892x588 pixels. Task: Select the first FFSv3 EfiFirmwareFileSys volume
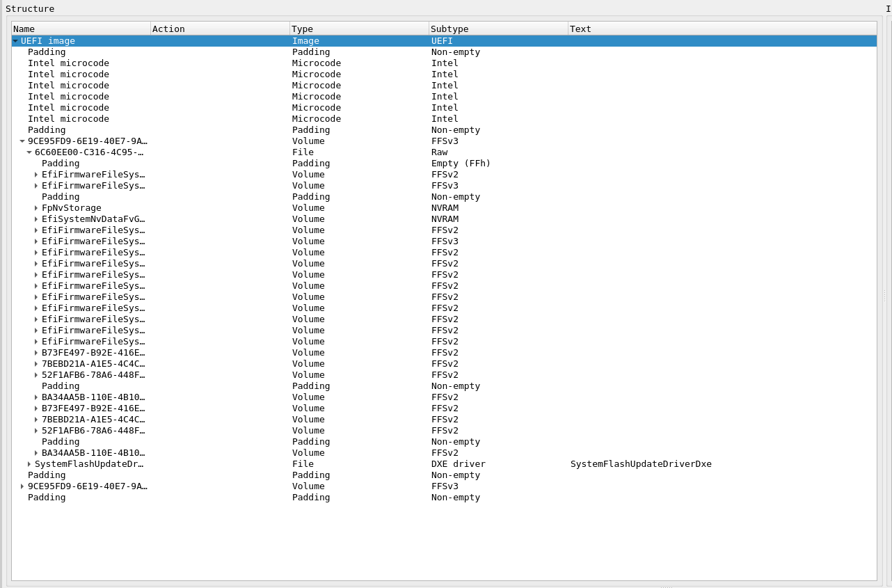coord(94,186)
